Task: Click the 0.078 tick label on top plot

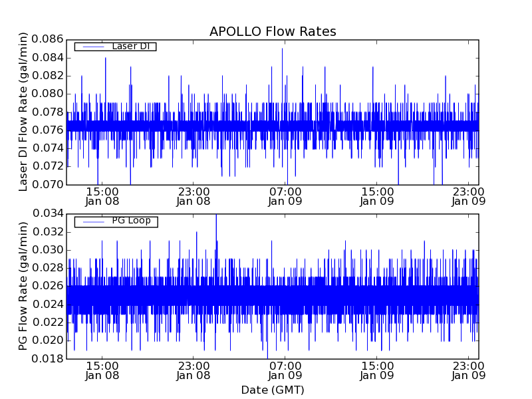Action: pyautogui.click(x=47, y=112)
